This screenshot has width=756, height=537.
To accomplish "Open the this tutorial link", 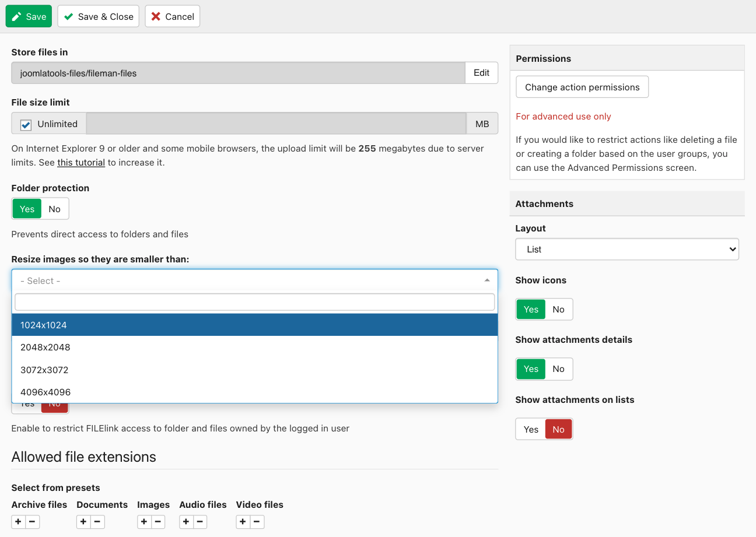I will (x=81, y=163).
